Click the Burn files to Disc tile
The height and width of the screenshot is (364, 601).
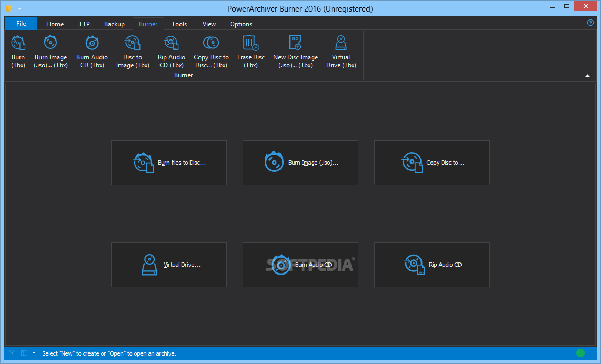pyautogui.click(x=169, y=163)
